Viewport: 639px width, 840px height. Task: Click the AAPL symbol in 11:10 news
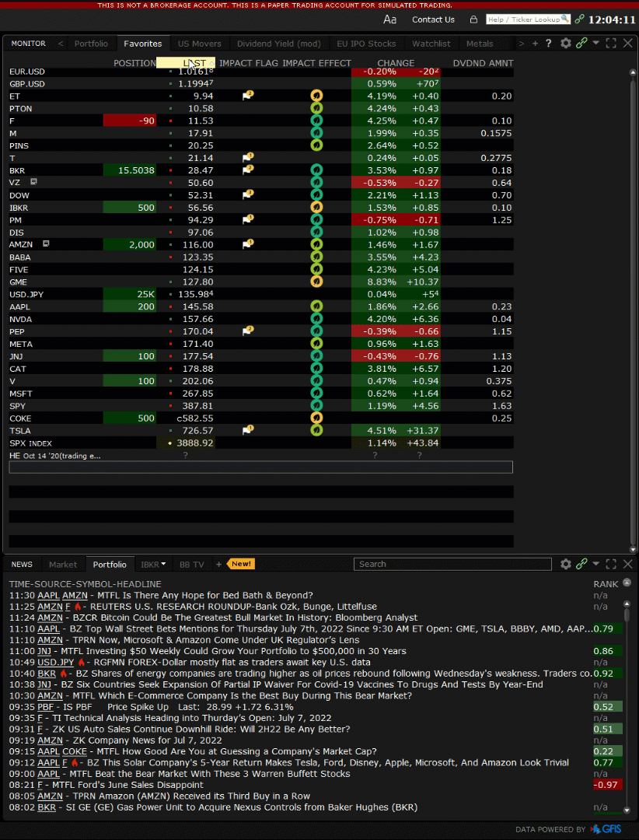49,628
